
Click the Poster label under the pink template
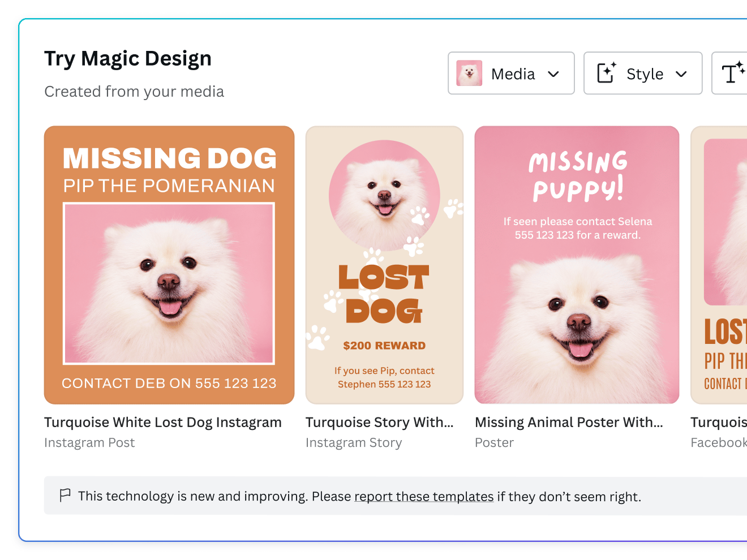[494, 442]
